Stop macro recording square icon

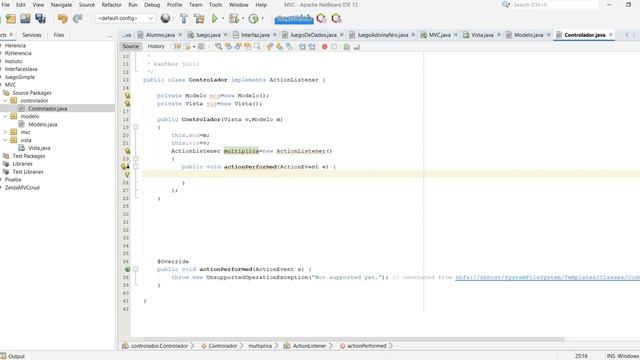coord(334,47)
